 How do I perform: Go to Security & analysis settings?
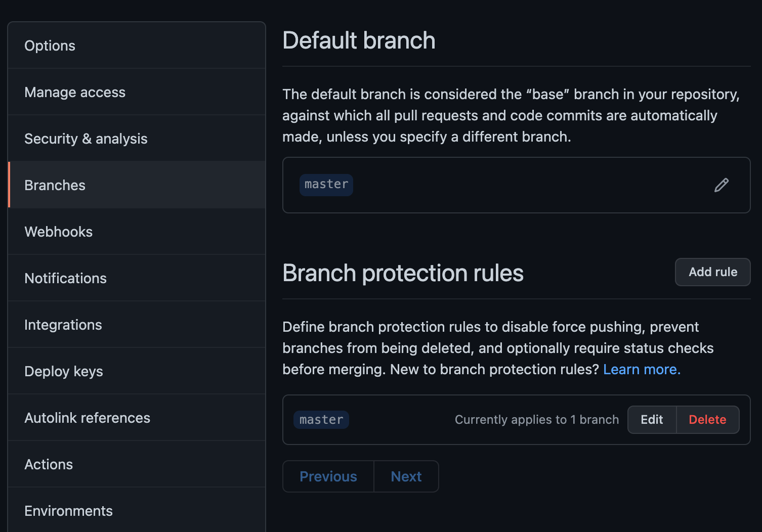pyautogui.click(x=137, y=139)
